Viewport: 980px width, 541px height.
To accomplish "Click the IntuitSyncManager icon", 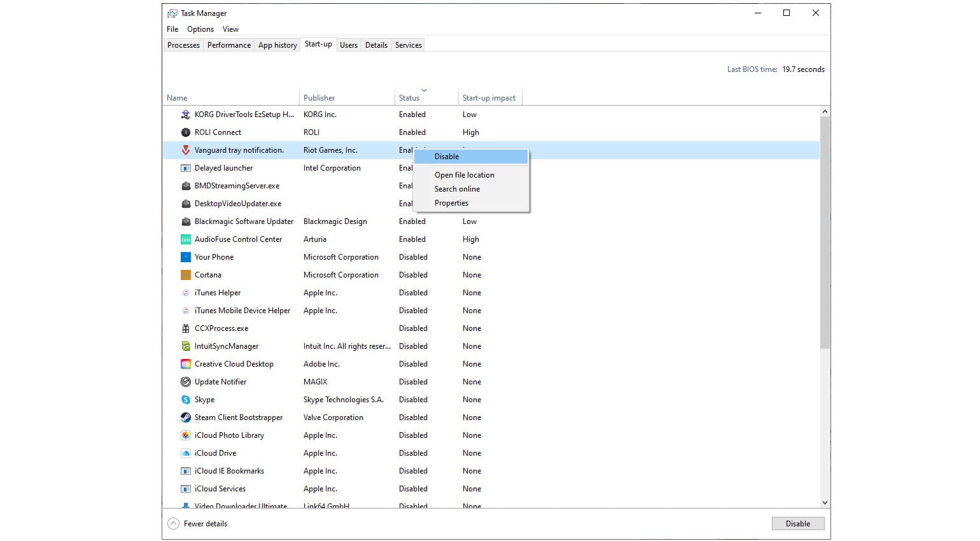I will point(186,346).
